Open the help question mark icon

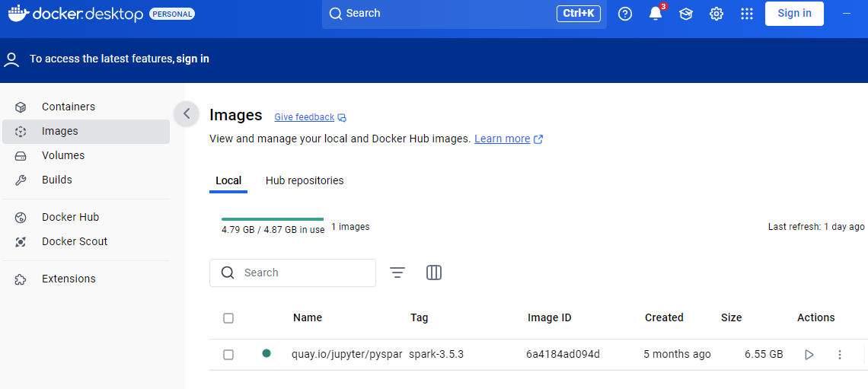click(625, 14)
